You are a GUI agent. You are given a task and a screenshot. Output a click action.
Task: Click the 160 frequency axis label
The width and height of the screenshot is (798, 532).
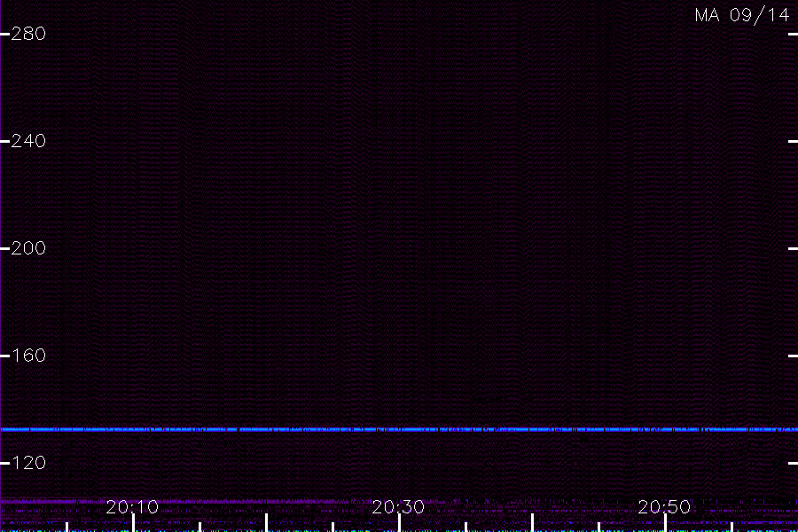28,356
